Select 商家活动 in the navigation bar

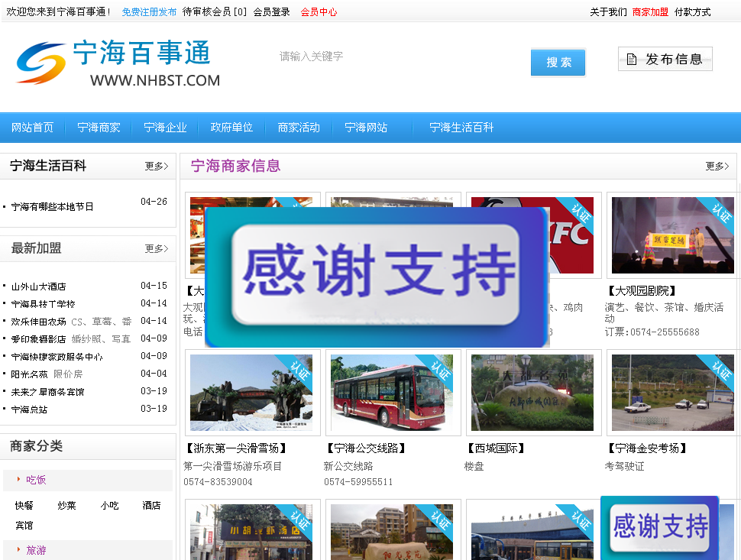point(299,128)
